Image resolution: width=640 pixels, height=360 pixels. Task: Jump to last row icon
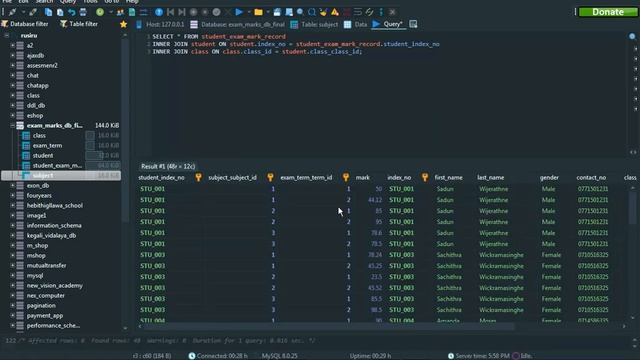[x=182, y=12]
